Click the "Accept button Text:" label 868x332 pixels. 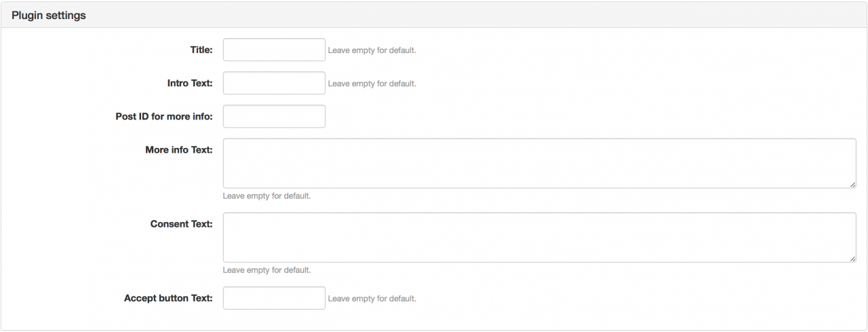168,298
